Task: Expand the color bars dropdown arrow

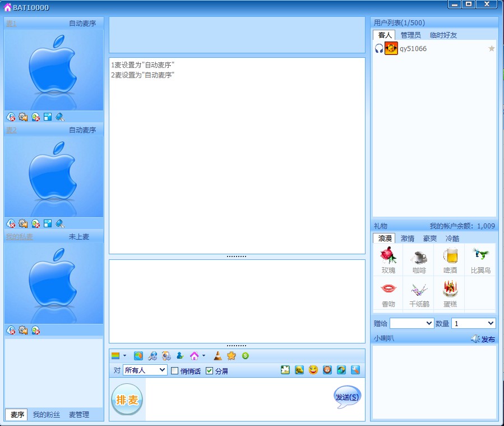Action: click(x=124, y=355)
